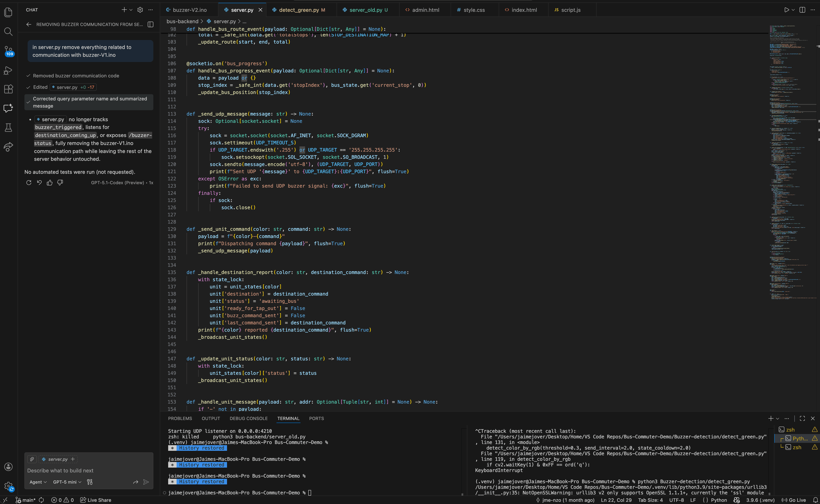Split the editor to the right
The image size is (820, 504).
coord(802,10)
